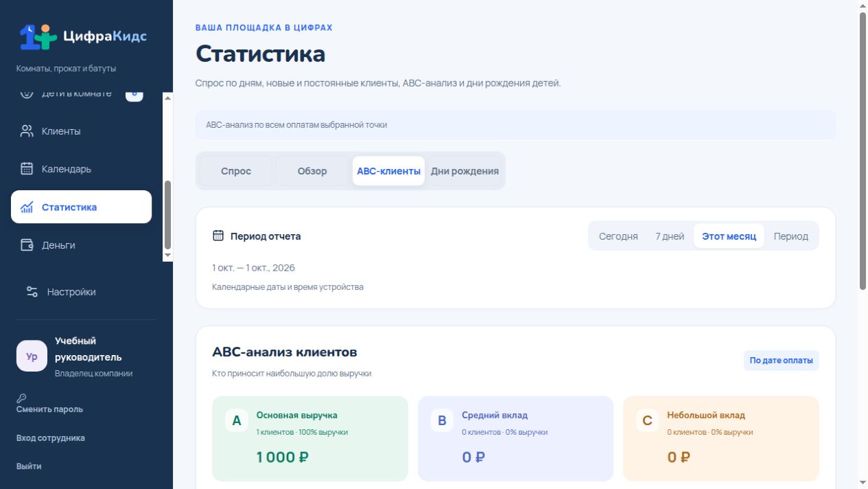The height and width of the screenshot is (489, 868).
Task: Click the Владелец компании role text
Action: pyautogui.click(x=94, y=374)
